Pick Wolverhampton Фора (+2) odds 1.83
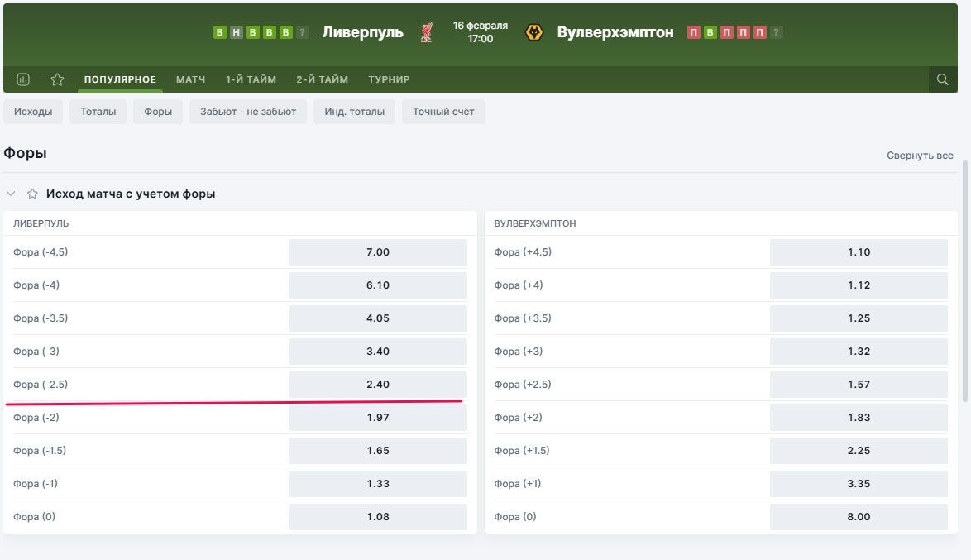This screenshot has width=971, height=560. pyautogui.click(x=859, y=418)
